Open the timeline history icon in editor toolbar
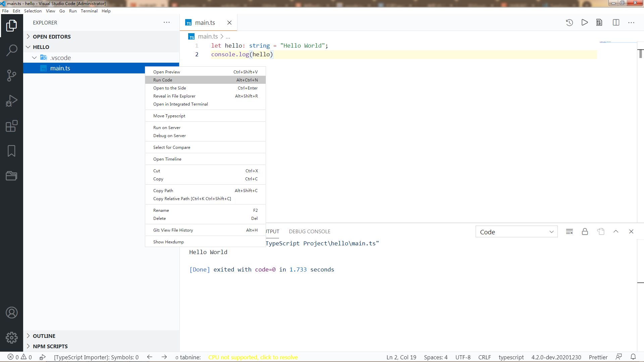 [x=569, y=22]
